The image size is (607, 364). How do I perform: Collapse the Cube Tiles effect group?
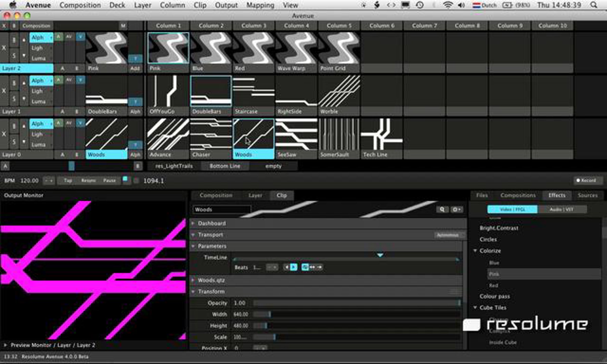(x=475, y=308)
